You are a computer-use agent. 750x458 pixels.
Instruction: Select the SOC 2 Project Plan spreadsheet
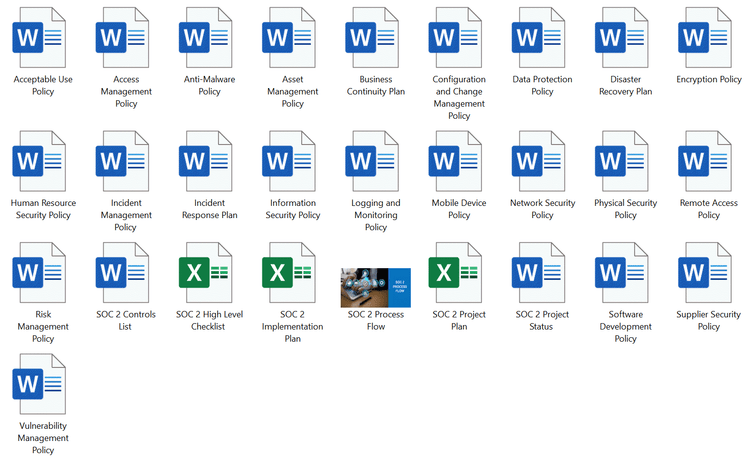[458, 273]
